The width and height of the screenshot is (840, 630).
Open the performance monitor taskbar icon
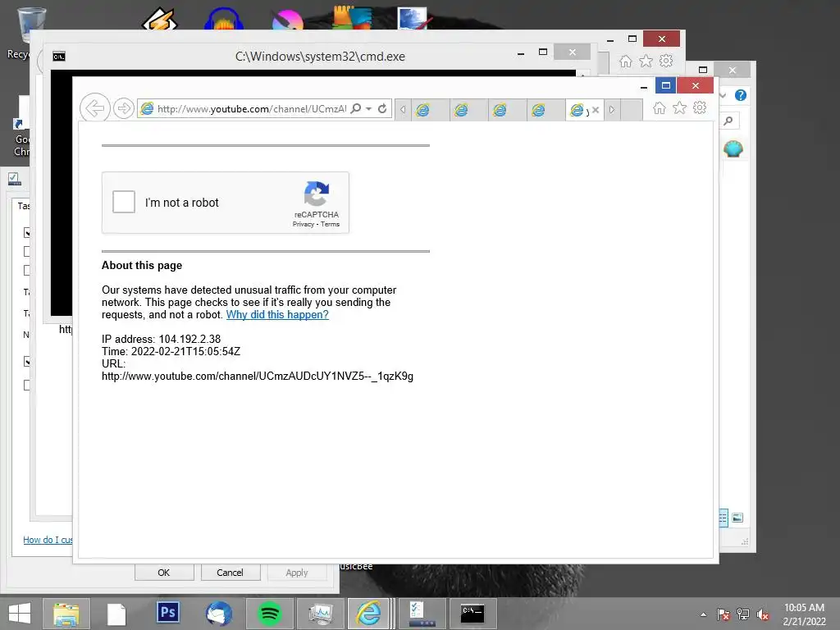(x=321, y=614)
